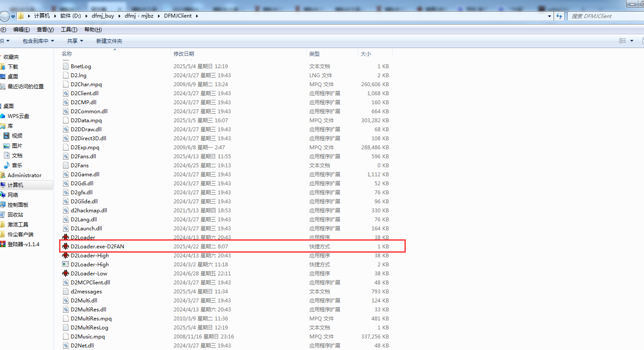Image resolution: width=644 pixels, height=350 pixels.
Task: Open the 查看(V) menu
Action: pos(45,30)
